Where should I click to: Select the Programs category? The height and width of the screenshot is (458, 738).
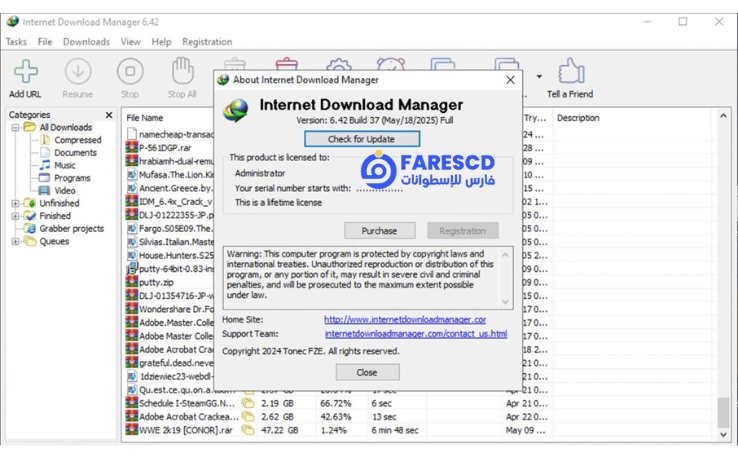(72, 178)
